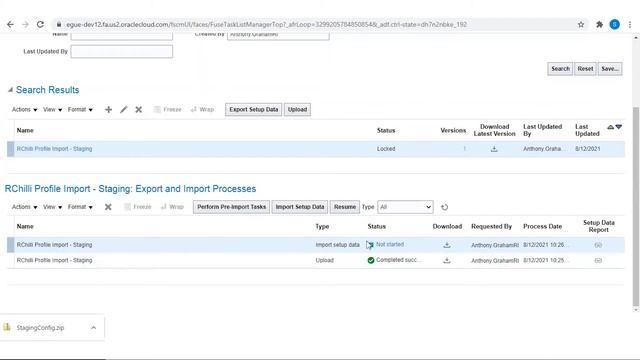Click the Save... button

(610, 69)
